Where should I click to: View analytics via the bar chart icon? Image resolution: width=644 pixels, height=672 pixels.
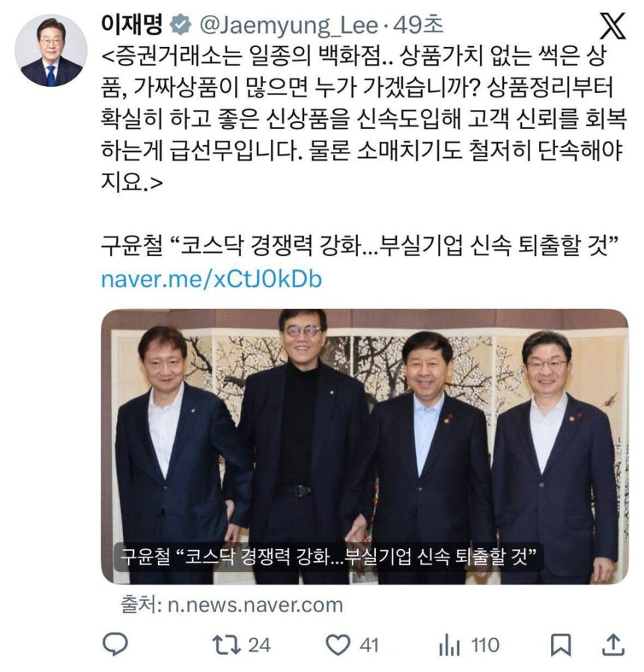point(449,645)
